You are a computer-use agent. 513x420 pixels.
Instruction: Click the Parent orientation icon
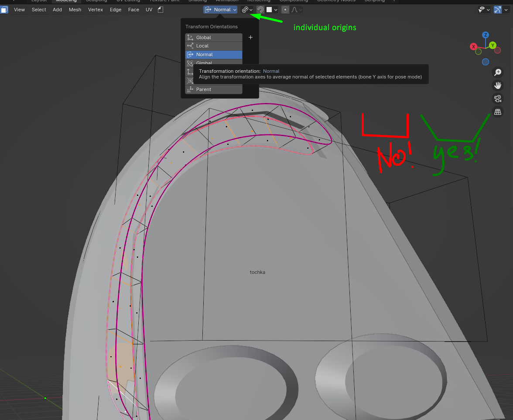coord(190,89)
